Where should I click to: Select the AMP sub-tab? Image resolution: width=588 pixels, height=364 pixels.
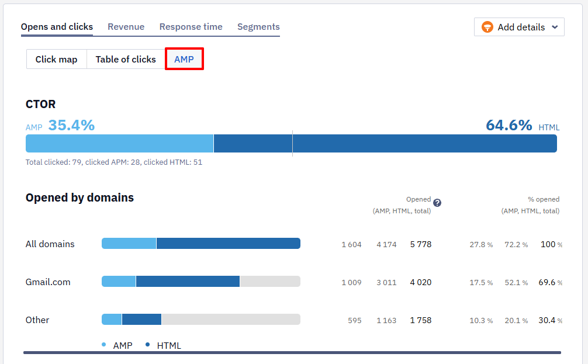[x=184, y=59]
